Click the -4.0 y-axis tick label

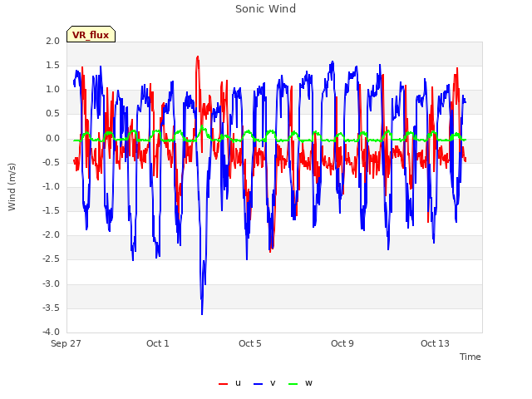[52, 332]
